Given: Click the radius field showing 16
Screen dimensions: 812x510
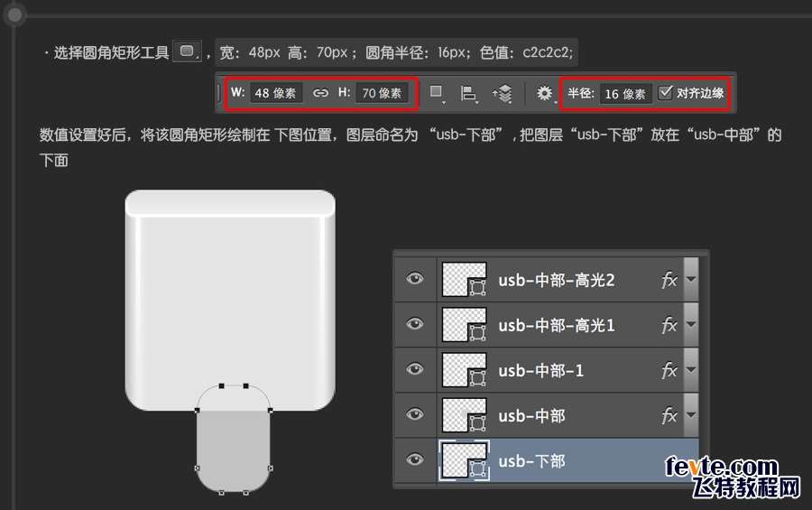Looking at the screenshot, I should (625, 94).
